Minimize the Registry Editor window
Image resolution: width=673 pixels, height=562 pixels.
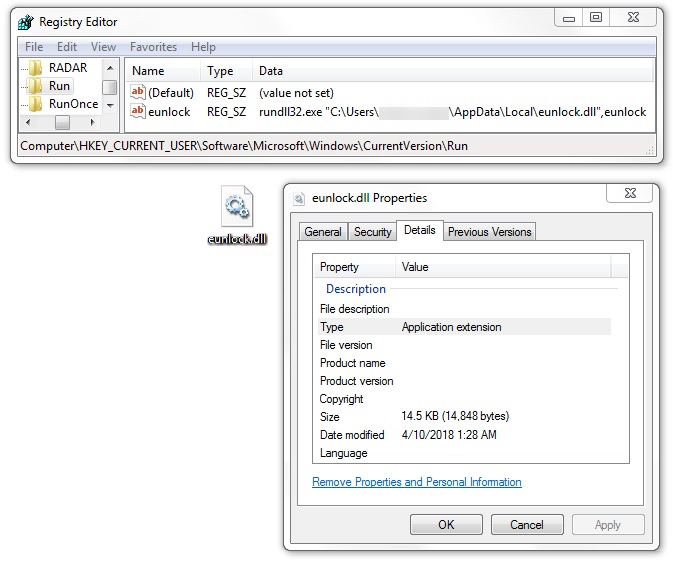click(x=569, y=18)
